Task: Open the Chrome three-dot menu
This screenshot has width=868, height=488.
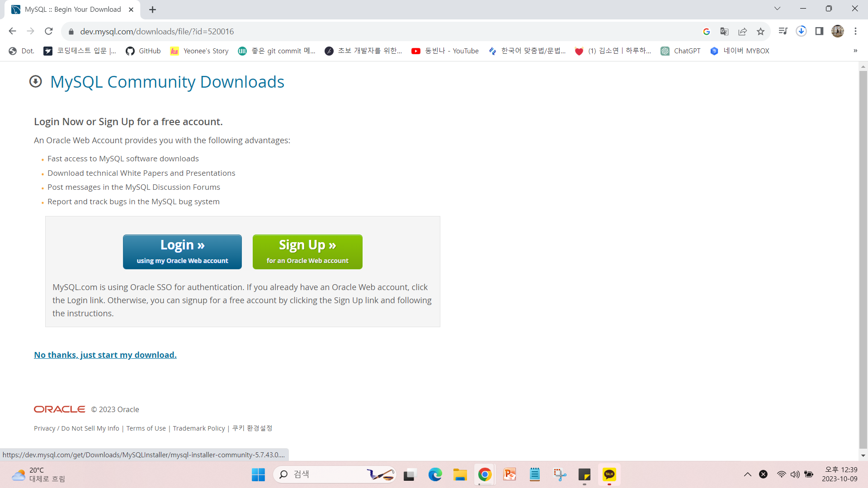Action: [x=855, y=31]
